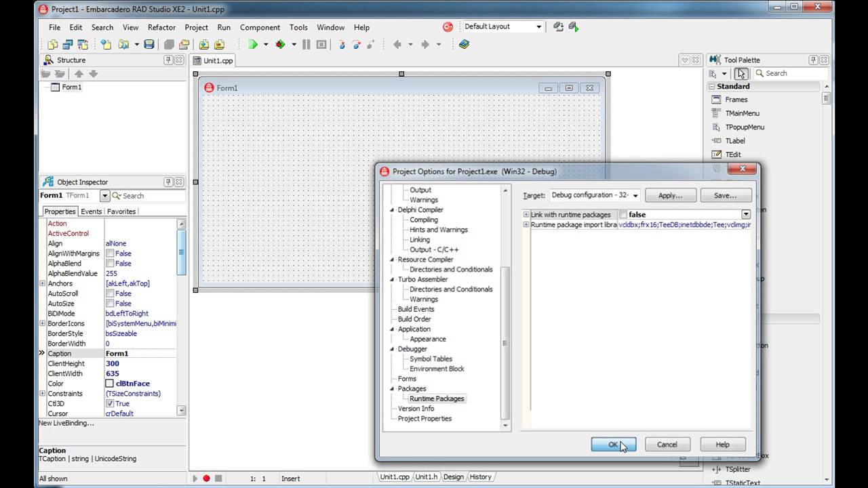Screen dimensions: 868x488
Task: Click the Save desktop layout icon
Action: pyautogui.click(x=558, y=27)
